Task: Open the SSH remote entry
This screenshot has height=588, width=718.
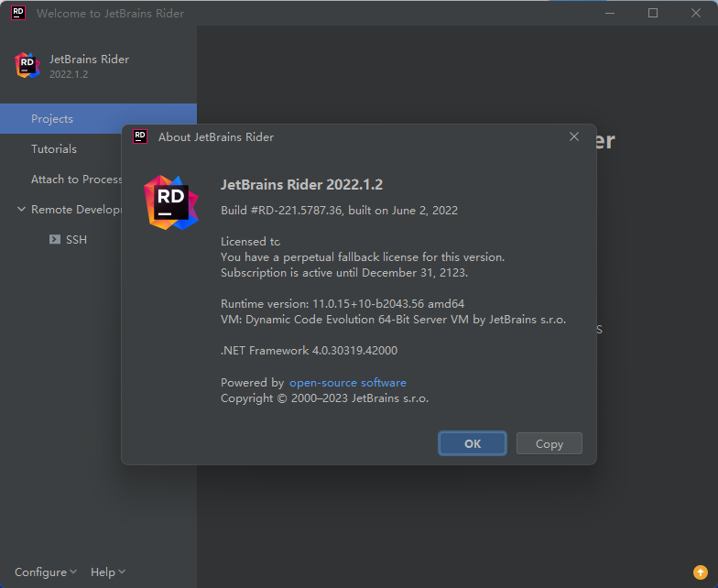Action: pyautogui.click(x=76, y=240)
